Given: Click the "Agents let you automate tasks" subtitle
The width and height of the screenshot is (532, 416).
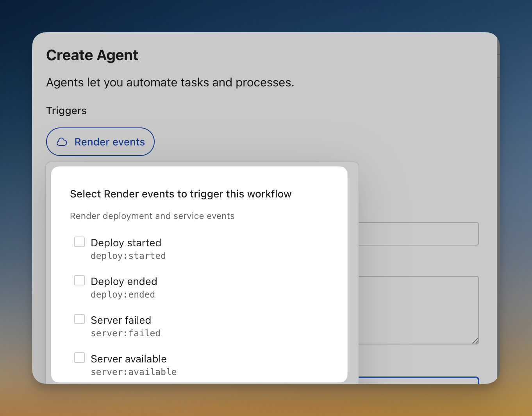Looking at the screenshot, I should (170, 82).
